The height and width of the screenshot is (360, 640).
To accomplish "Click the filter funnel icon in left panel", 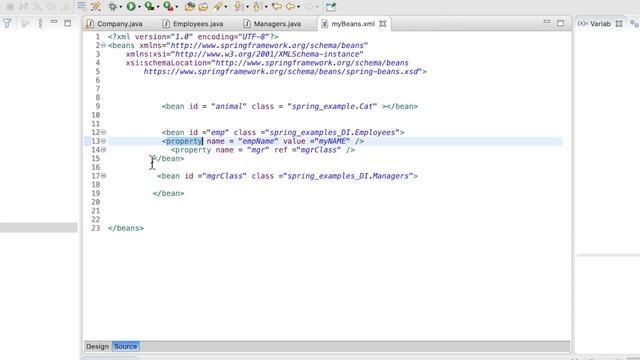I will pyautogui.click(x=7, y=23).
